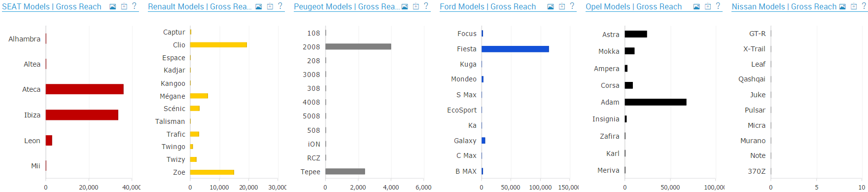Select the red Ateca bar
The image size is (868, 192).
coord(85,89)
